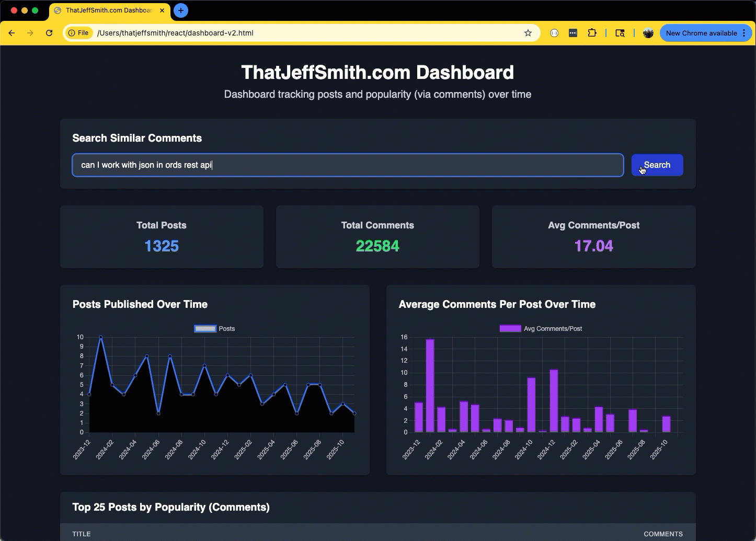Open a new tab with the plus button
This screenshot has width=756, height=541.
[x=181, y=10]
